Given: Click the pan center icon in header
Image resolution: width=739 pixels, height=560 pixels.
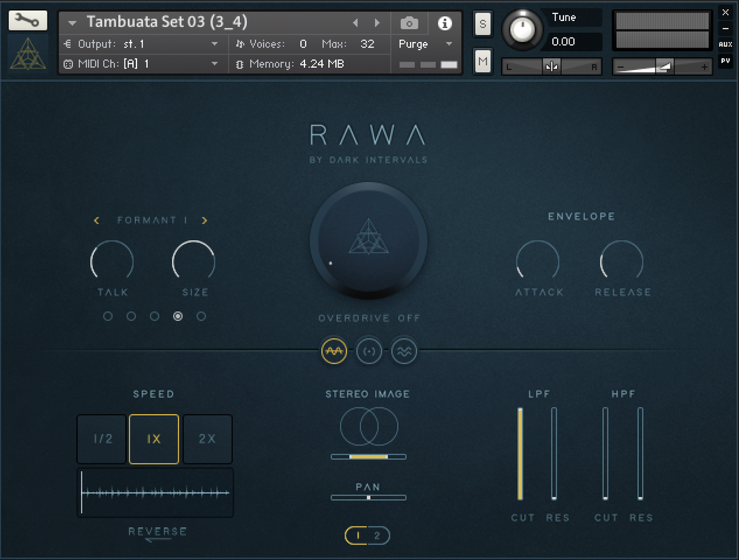Looking at the screenshot, I should pyautogui.click(x=551, y=67).
